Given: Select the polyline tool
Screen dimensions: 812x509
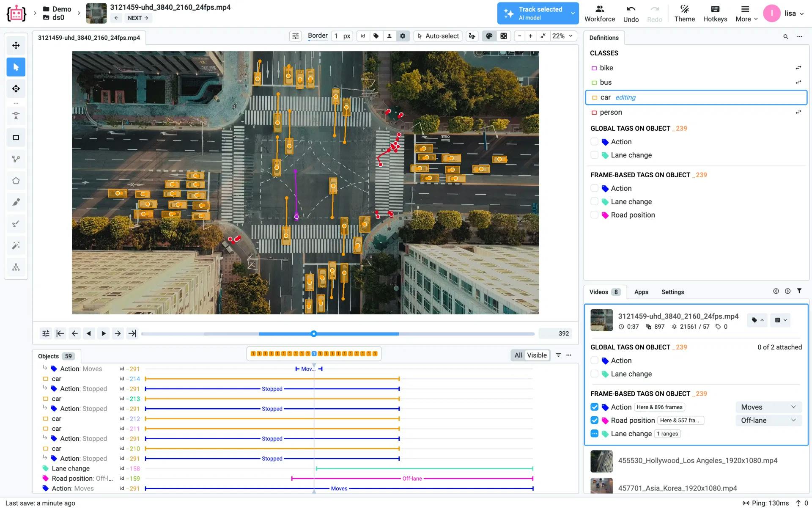Looking at the screenshot, I should [16, 159].
